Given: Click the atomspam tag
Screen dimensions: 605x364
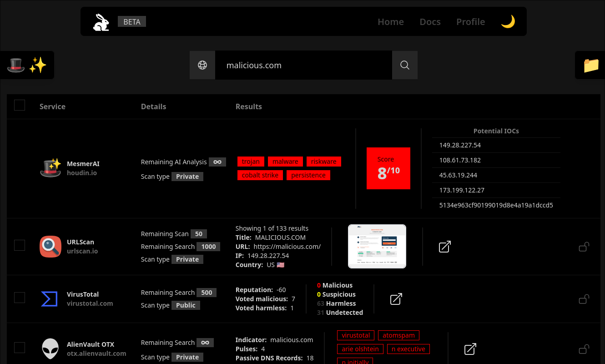Looking at the screenshot, I should [398, 335].
